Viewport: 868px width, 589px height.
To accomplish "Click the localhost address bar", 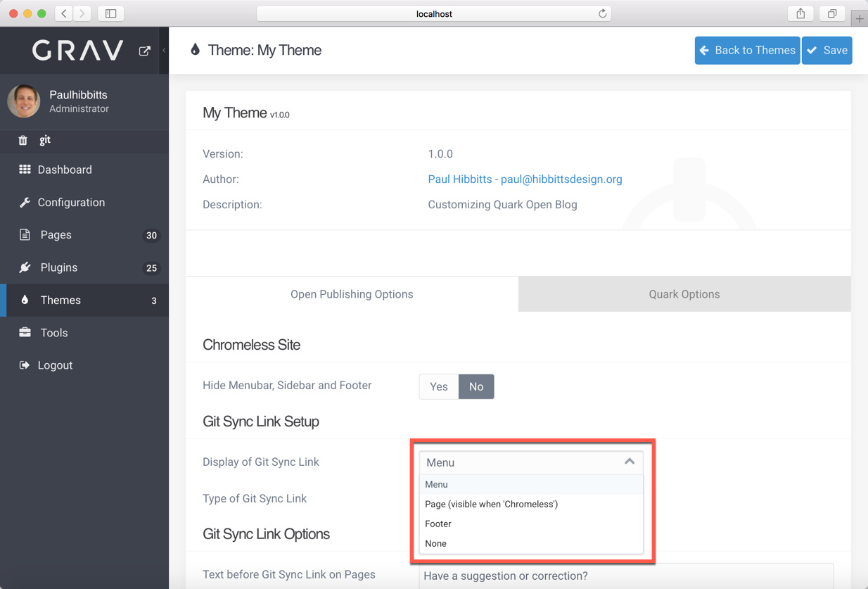I will (x=434, y=13).
